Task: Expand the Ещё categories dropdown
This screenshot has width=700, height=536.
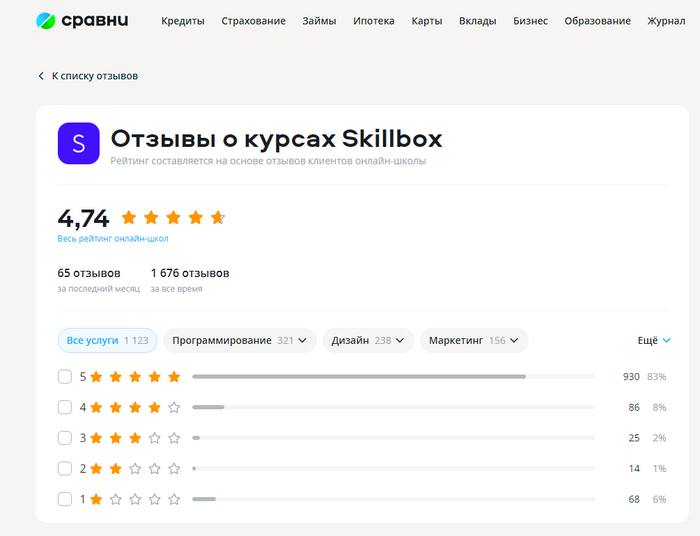Action: [654, 341]
